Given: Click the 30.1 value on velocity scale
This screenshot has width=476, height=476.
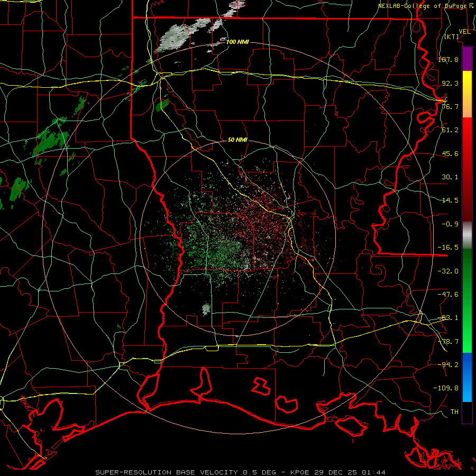Looking at the screenshot, I should pos(450,177).
